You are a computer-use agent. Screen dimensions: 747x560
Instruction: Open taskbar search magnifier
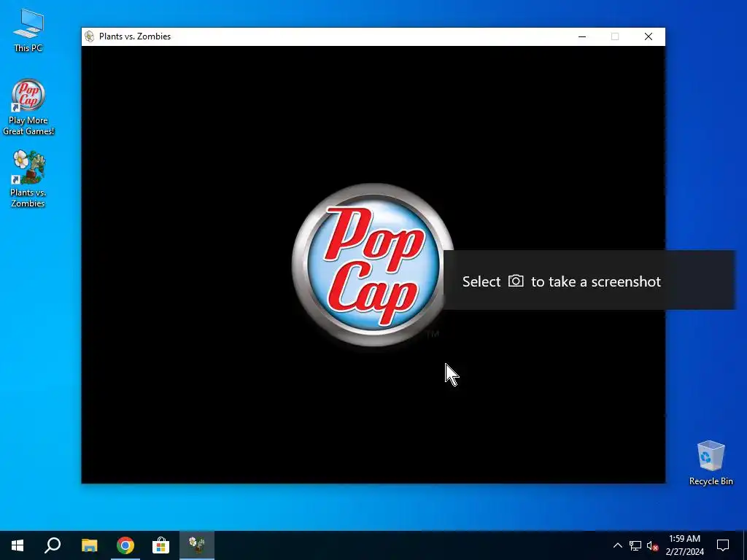pyautogui.click(x=53, y=545)
